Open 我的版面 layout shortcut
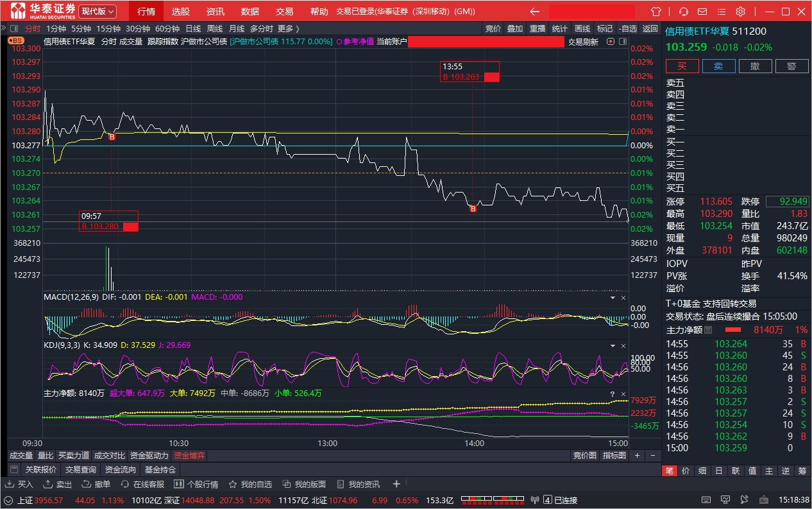Viewport: 812px width, 509px height. coord(305,485)
